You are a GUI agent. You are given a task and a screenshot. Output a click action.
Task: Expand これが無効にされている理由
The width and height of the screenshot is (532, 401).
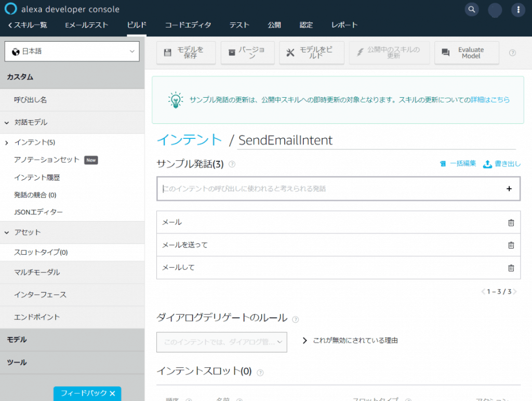[x=350, y=341]
